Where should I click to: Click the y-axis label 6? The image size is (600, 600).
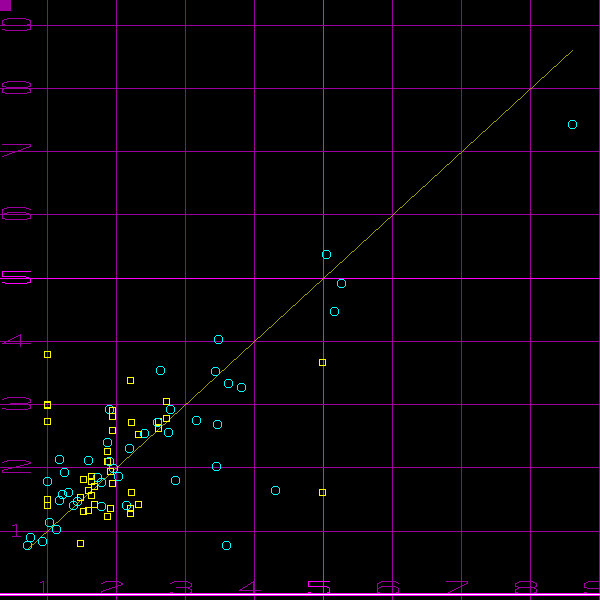click(x=16, y=214)
